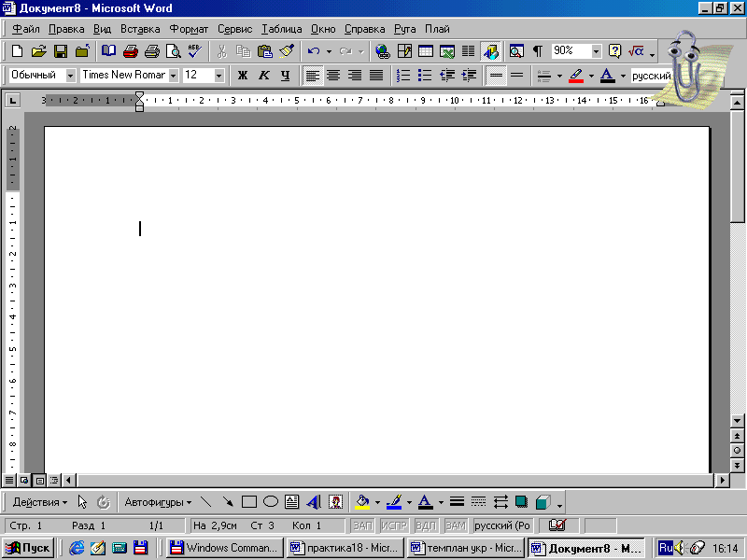Run the ABC spelling check
This screenshot has height=560, width=747.
[195, 51]
